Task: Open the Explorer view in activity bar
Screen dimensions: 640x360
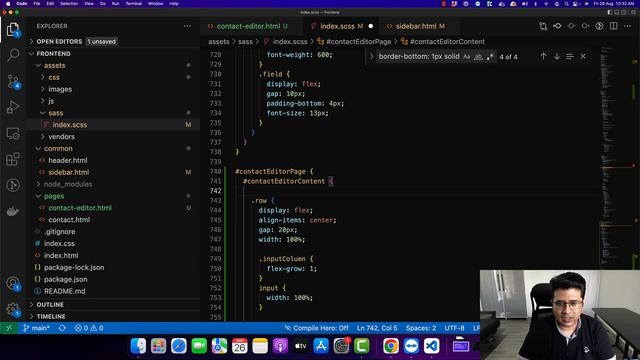Action: [13, 29]
